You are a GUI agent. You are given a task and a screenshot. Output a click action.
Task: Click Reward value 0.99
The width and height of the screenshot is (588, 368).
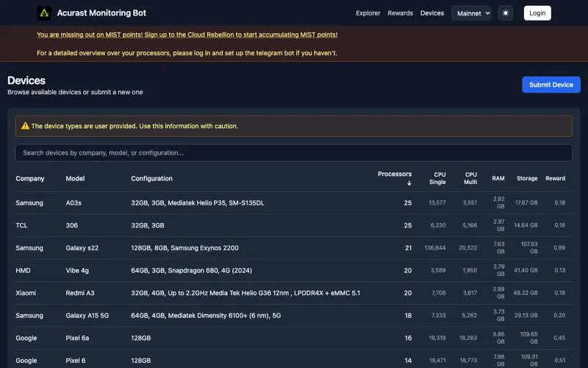pos(559,248)
